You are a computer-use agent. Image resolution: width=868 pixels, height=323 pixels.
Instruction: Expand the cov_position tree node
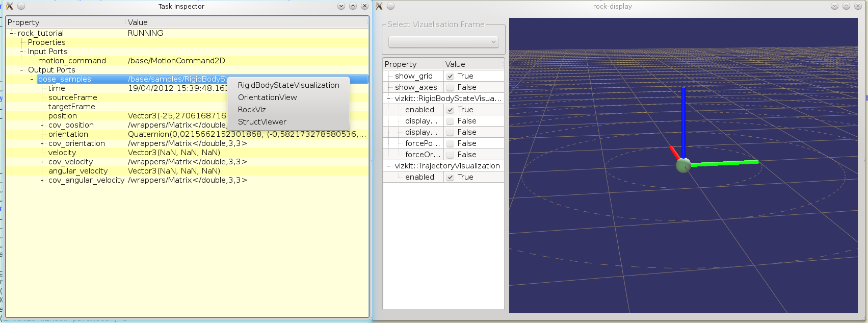coord(42,125)
